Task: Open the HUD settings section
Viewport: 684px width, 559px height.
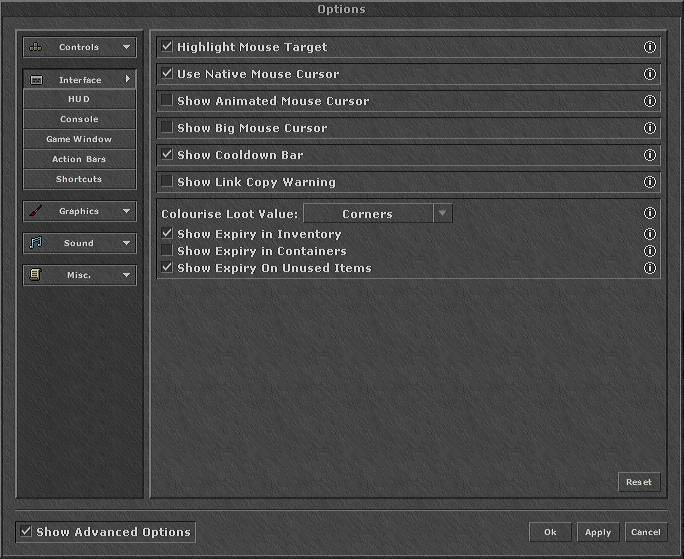Action: (79, 99)
